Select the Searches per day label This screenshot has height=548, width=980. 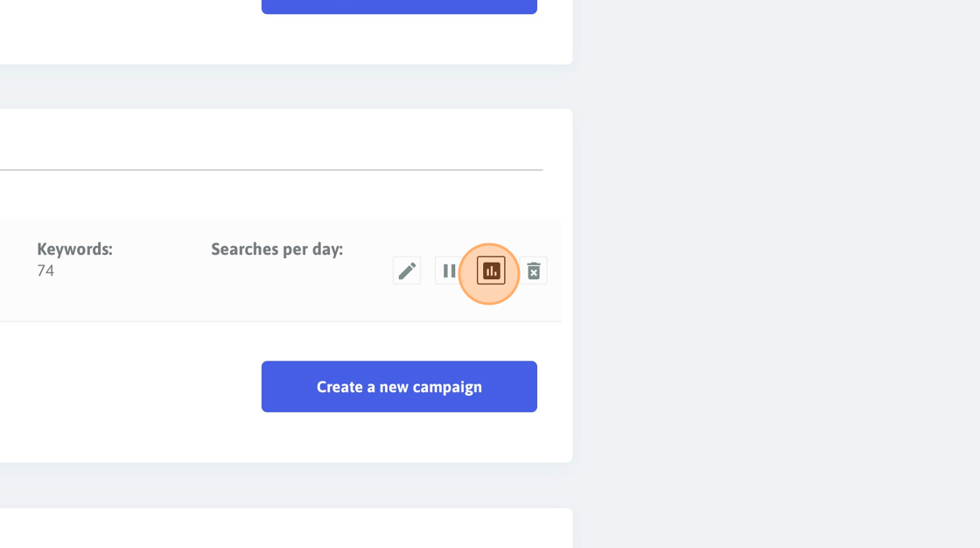[276, 249]
